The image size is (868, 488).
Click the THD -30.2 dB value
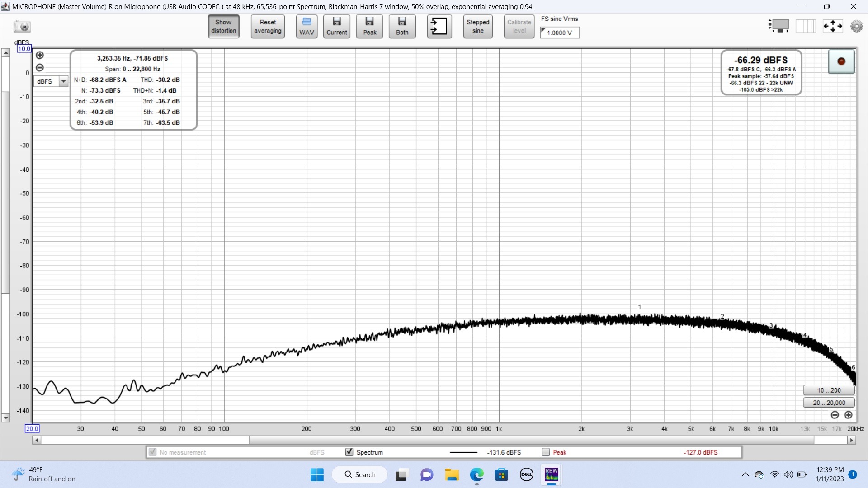tap(168, 80)
